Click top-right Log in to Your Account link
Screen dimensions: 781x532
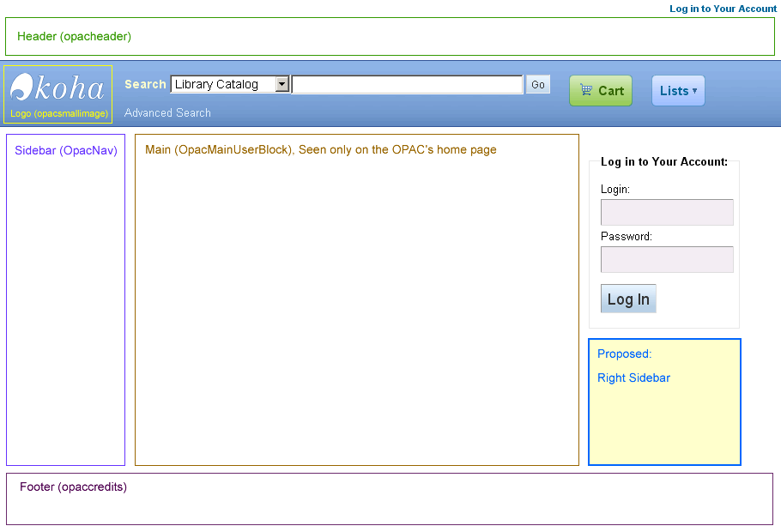pyautogui.click(x=723, y=9)
